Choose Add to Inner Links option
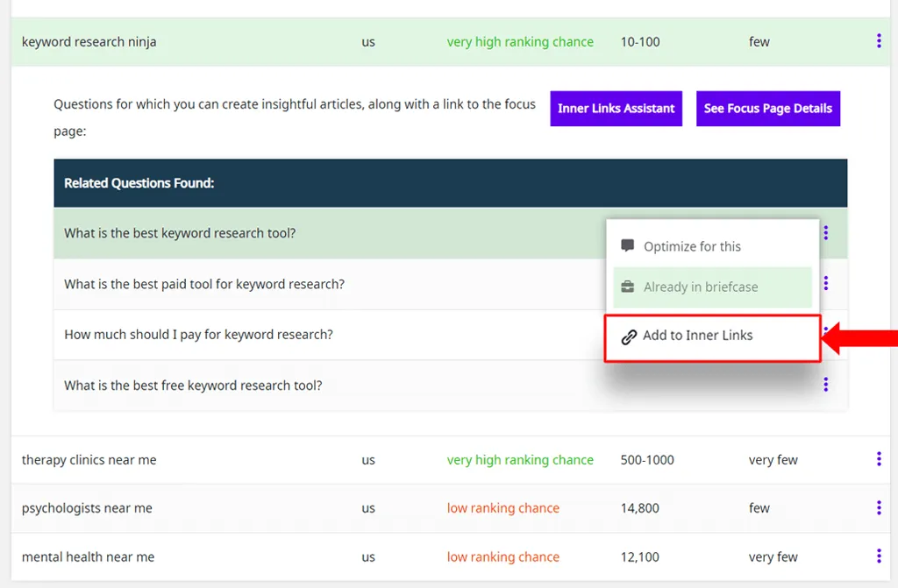898x588 pixels. tap(712, 337)
